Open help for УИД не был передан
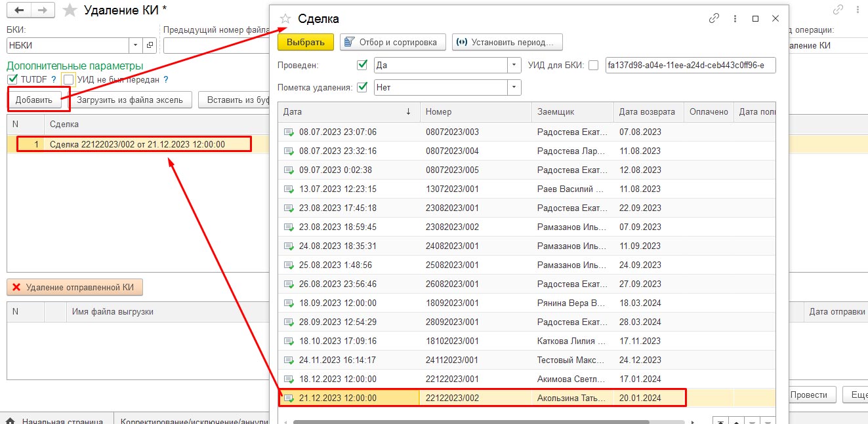The height and width of the screenshot is (424, 868). pyautogui.click(x=166, y=79)
